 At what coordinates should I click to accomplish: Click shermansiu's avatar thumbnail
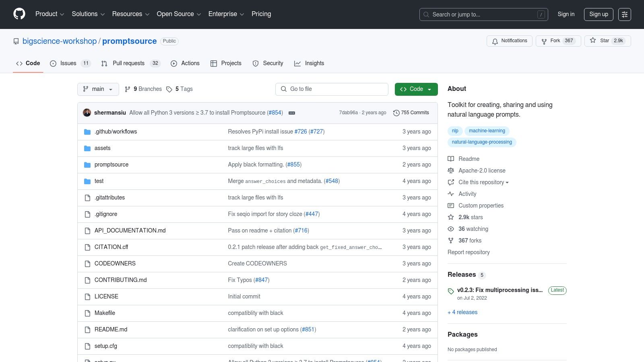(87, 113)
